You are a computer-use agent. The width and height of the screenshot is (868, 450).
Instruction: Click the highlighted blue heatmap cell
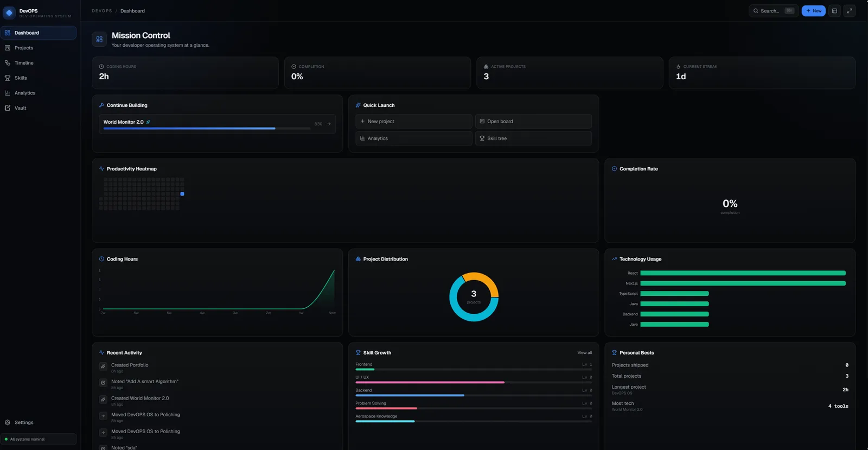coord(182,194)
